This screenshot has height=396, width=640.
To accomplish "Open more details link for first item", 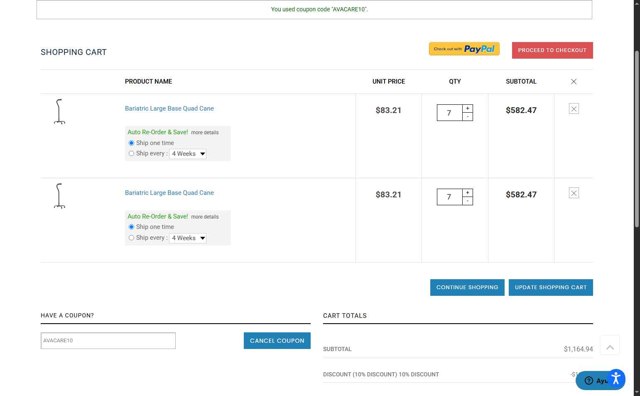I will point(205,133).
